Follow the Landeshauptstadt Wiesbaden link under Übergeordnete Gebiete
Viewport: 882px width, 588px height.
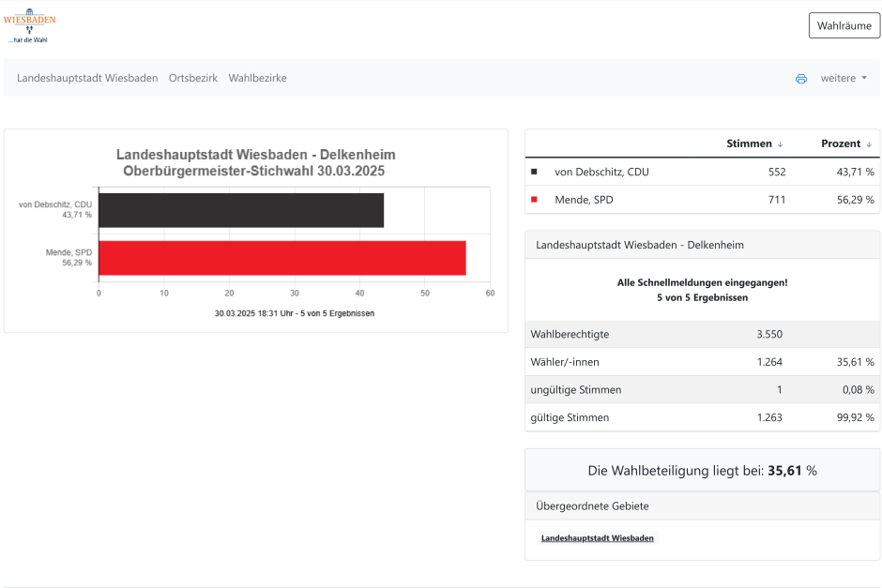[x=598, y=538]
